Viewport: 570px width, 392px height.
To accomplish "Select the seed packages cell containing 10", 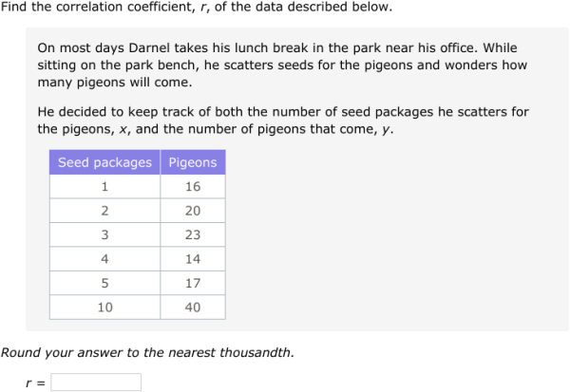I will [x=104, y=307].
